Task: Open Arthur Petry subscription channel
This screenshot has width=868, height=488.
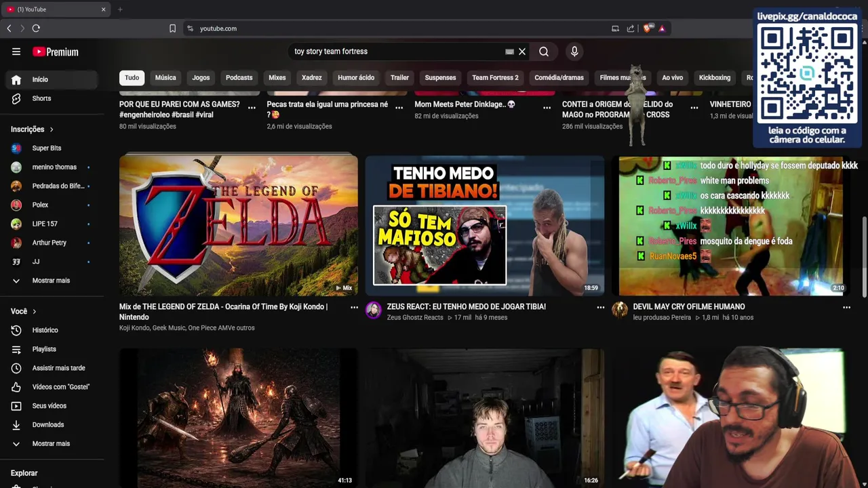Action: 52,243
